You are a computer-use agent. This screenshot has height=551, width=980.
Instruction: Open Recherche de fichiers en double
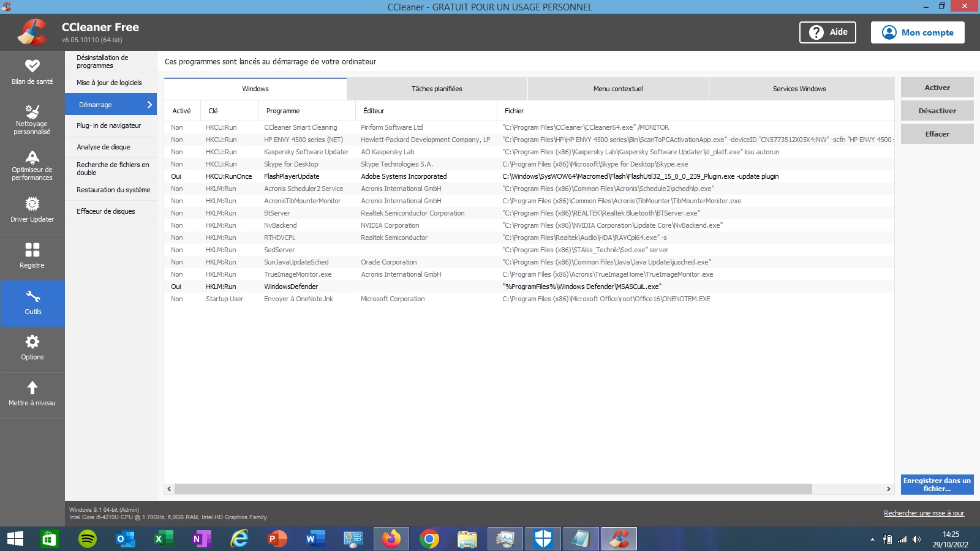coord(111,168)
